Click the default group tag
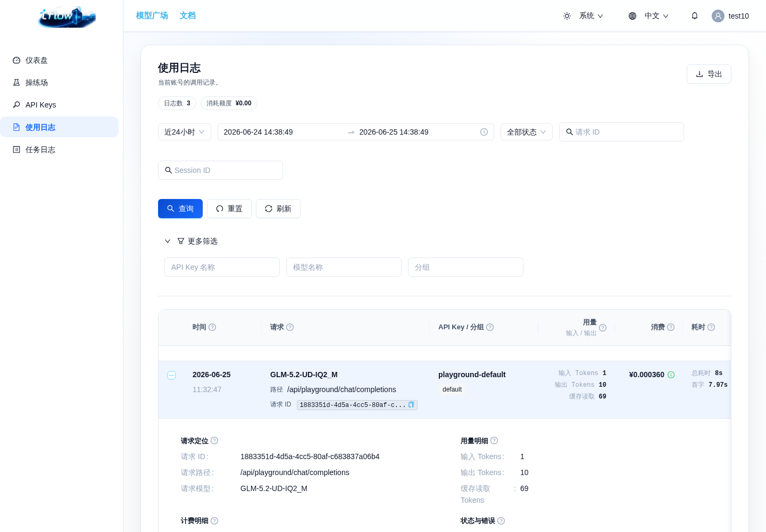Screen dimensions: 766x532 [x=452, y=389]
